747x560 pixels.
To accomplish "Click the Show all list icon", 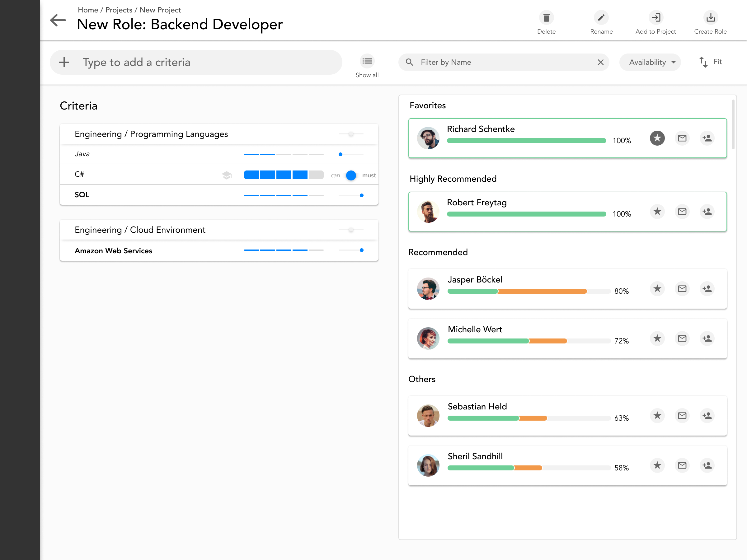I will click(367, 61).
